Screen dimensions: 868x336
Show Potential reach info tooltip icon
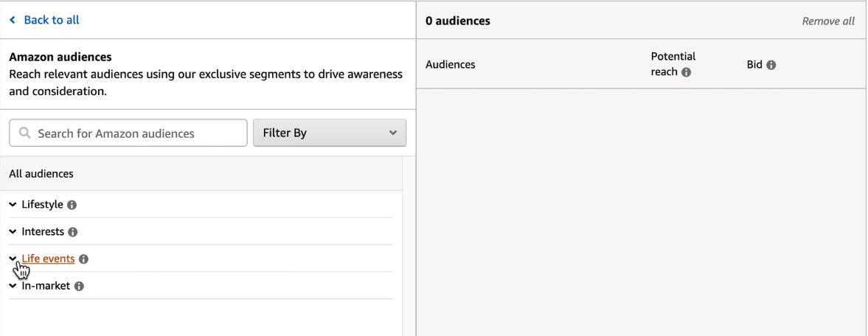(x=687, y=72)
